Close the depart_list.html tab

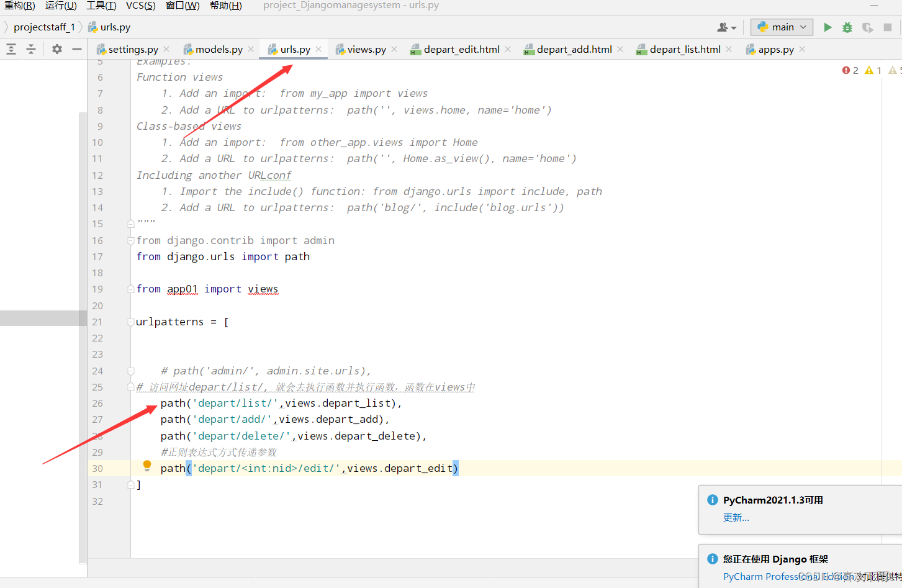[729, 49]
